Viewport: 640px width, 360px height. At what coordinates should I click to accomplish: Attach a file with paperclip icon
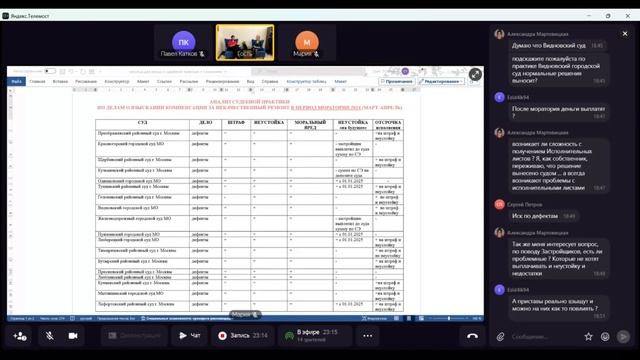(x=500, y=337)
